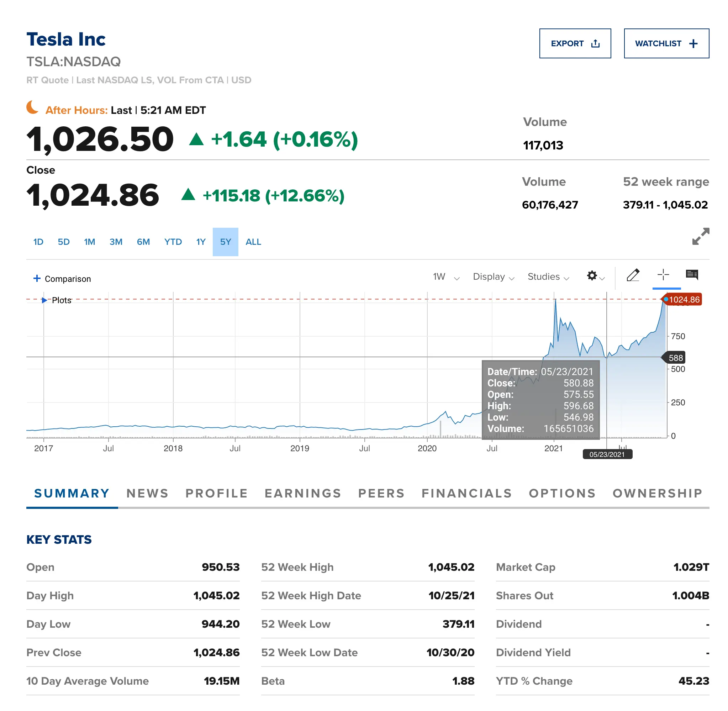The image size is (728, 711).
Task: Click the 2019 label on chart axis
Action: point(300,448)
